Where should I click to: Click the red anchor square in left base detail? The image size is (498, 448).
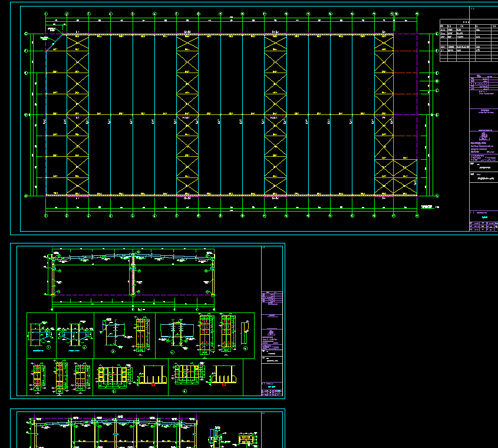[x=153, y=384]
